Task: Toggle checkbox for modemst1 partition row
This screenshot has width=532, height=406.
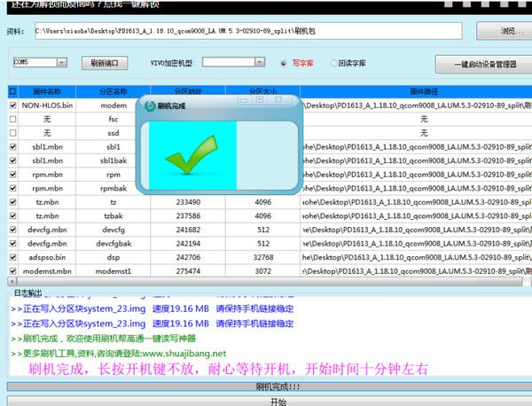Action: [13, 271]
